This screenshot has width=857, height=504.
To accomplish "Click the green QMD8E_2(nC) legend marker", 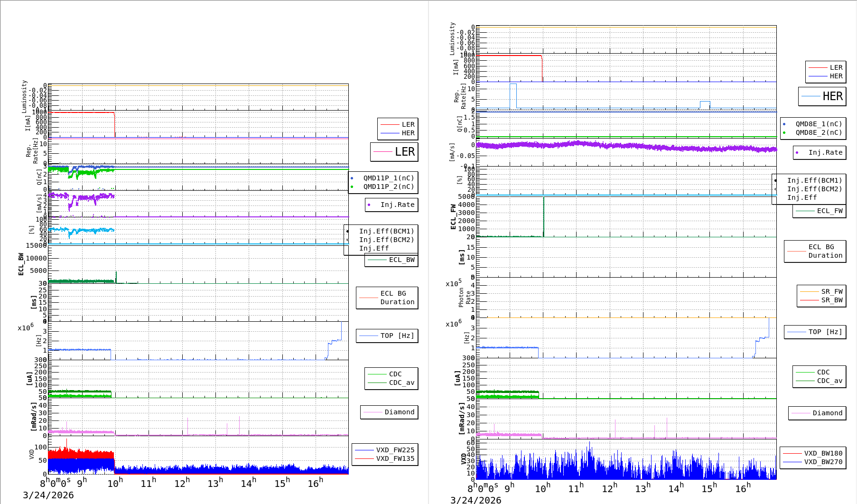I will click(x=784, y=133).
